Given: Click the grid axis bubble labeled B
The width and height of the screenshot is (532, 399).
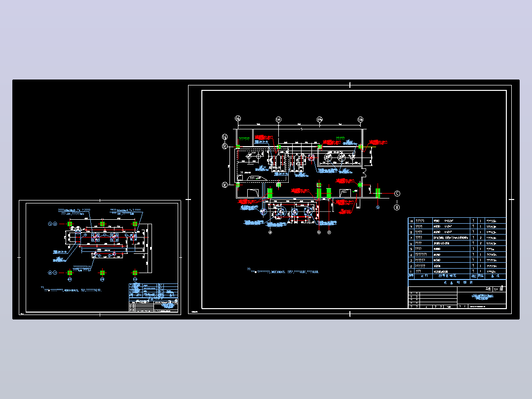Looking at the screenshot, I should pos(397,207).
